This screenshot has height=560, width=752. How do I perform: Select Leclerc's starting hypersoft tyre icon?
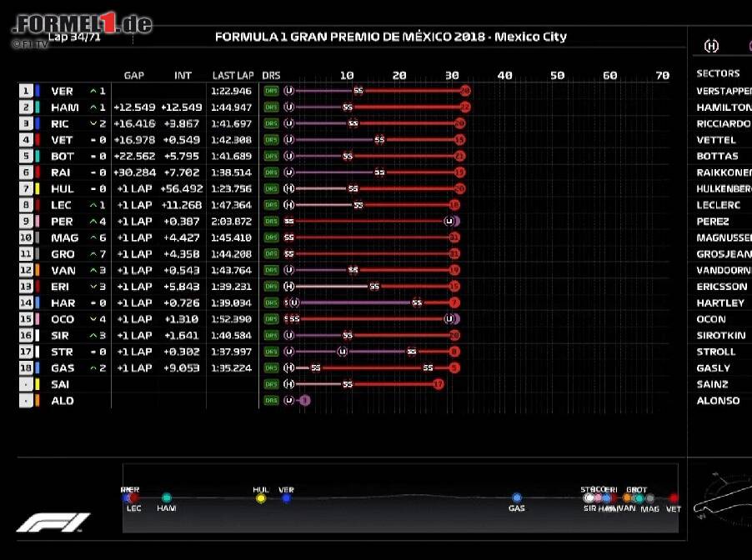pos(288,205)
